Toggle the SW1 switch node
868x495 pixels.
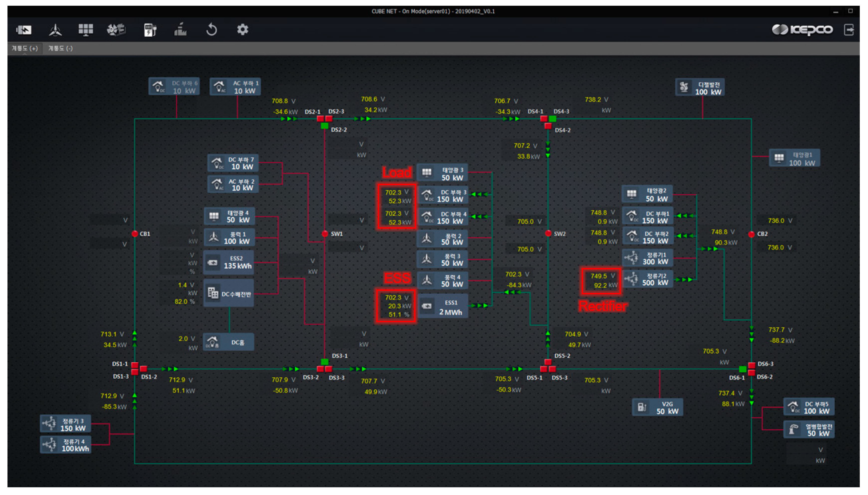click(325, 234)
